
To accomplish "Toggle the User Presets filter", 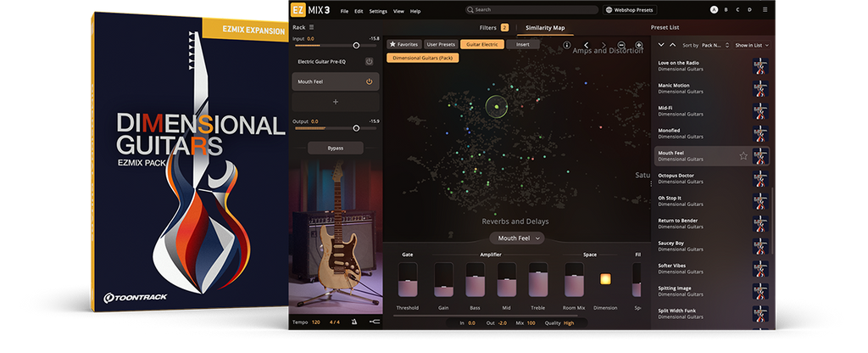I will click(441, 44).
